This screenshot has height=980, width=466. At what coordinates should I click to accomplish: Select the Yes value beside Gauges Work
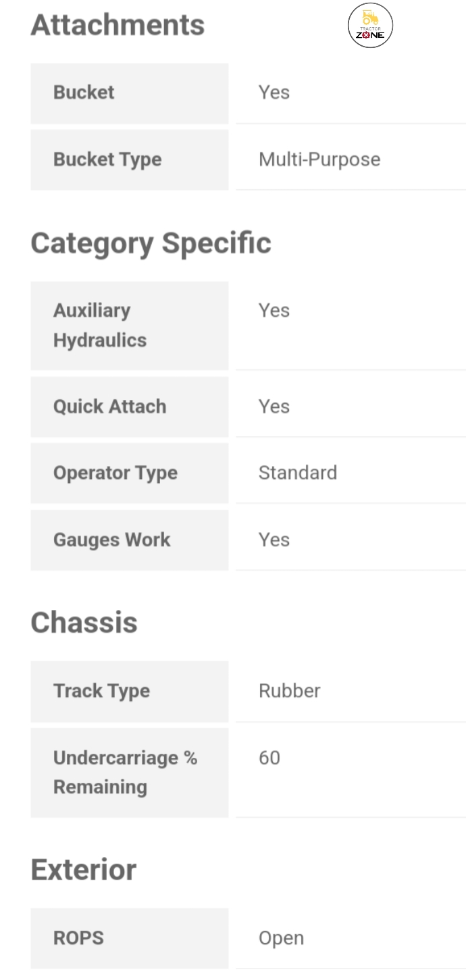pos(274,540)
